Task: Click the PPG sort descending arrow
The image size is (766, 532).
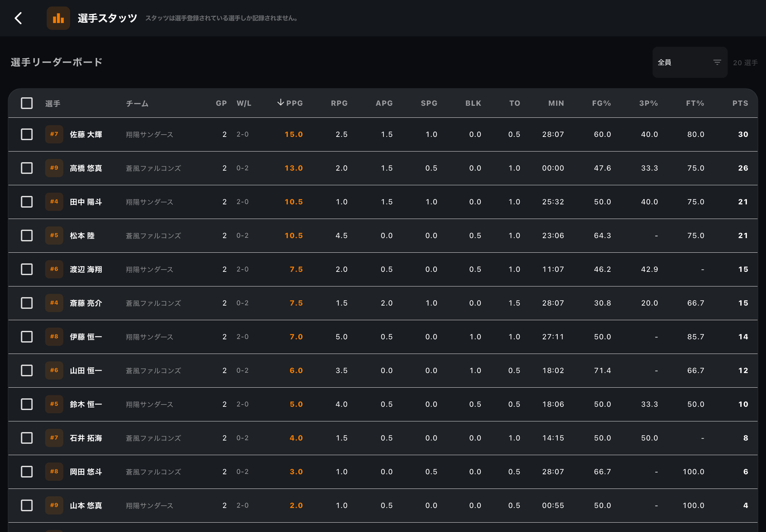Action: pos(280,102)
